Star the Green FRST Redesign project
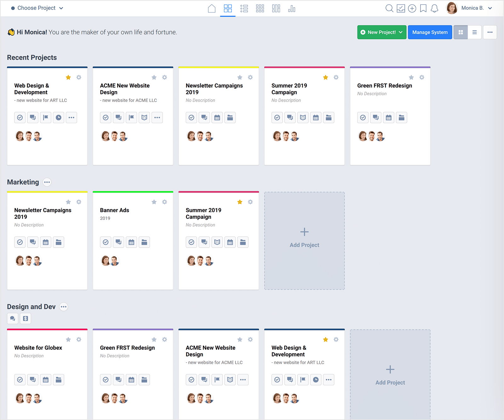This screenshot has width=504, height=420. [411, 77]
